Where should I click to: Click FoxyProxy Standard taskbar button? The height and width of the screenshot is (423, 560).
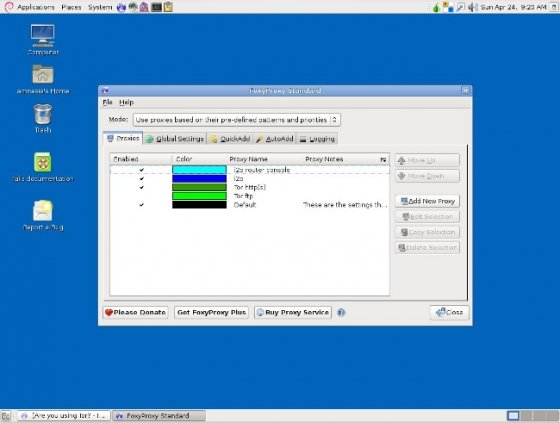tap(159, 416)
